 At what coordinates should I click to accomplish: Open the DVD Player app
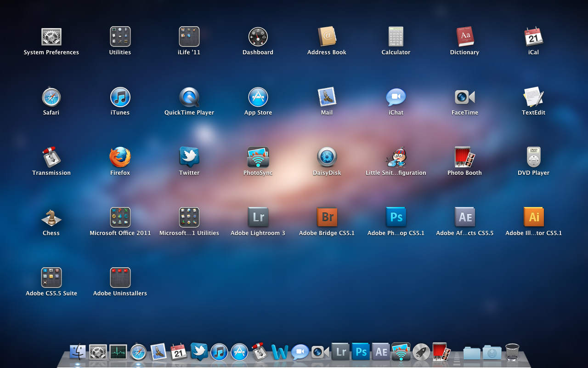point(534,157)
